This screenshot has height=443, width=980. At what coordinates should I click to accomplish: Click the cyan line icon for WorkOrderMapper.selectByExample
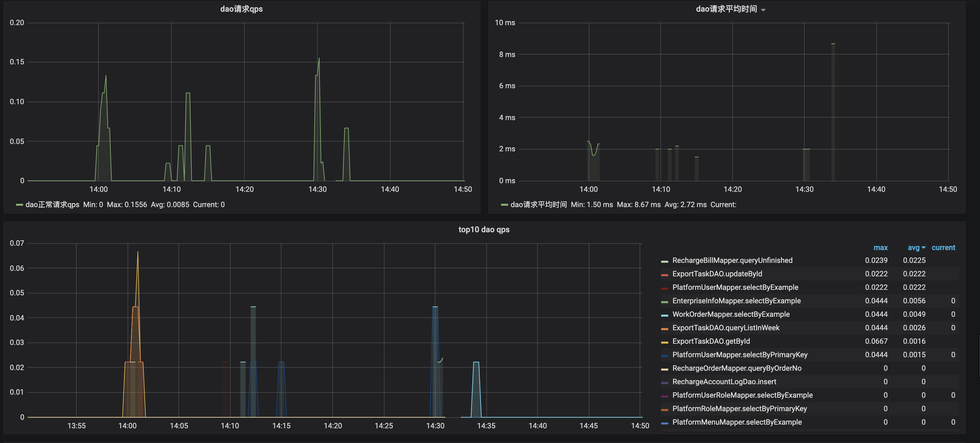(665, 314)
